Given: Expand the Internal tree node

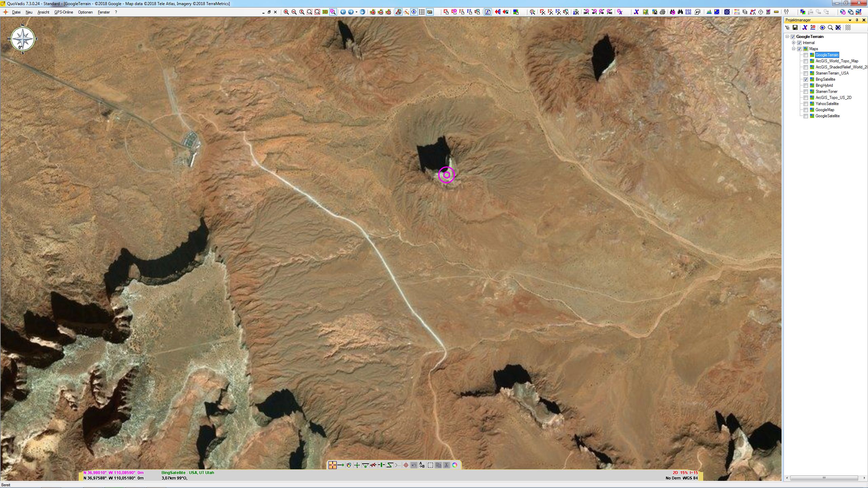Looking at the screenshot, I should [793, 43].
